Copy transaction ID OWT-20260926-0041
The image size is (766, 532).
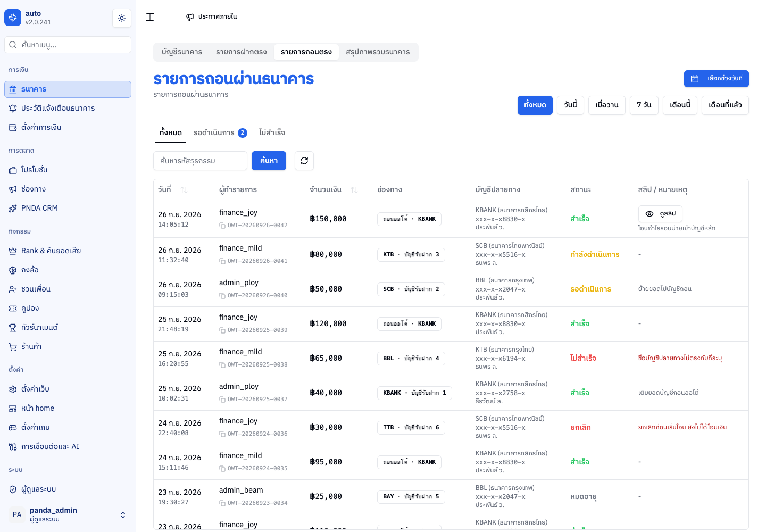click(222, 261)
